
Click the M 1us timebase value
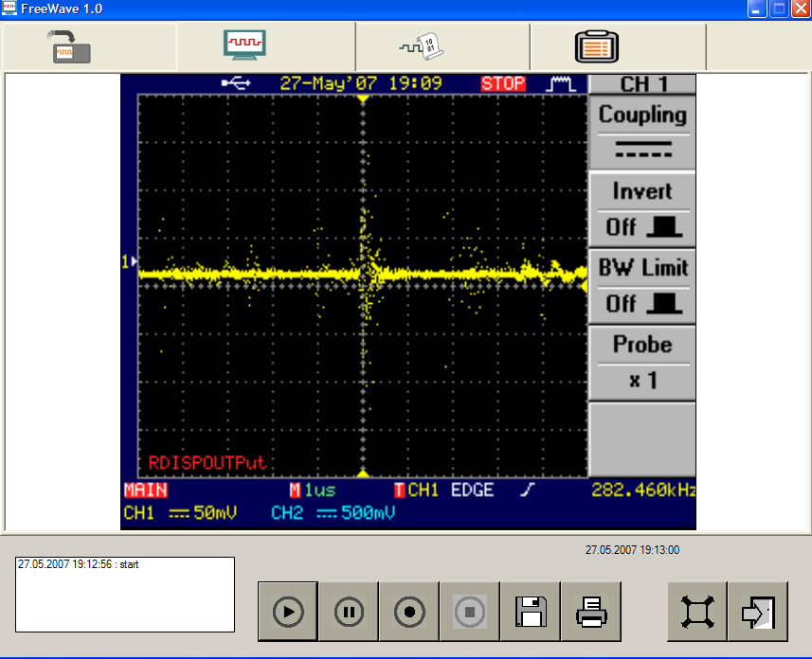click(x=313, y=490)
